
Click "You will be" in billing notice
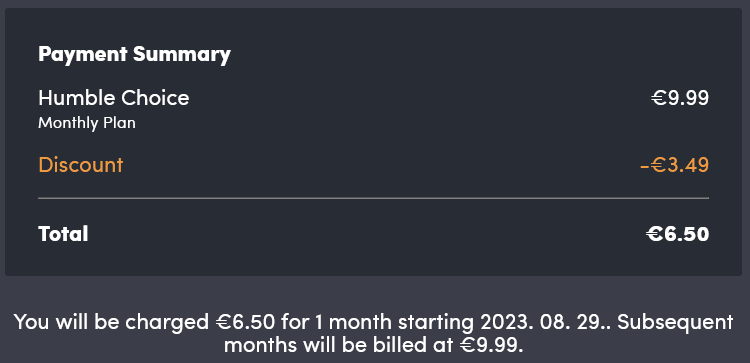click(x=66, y=322)
